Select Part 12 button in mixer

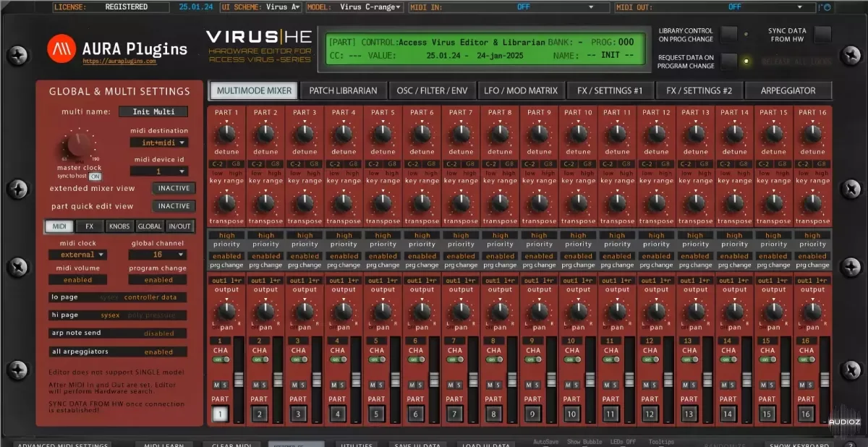[x=650, y=414]
